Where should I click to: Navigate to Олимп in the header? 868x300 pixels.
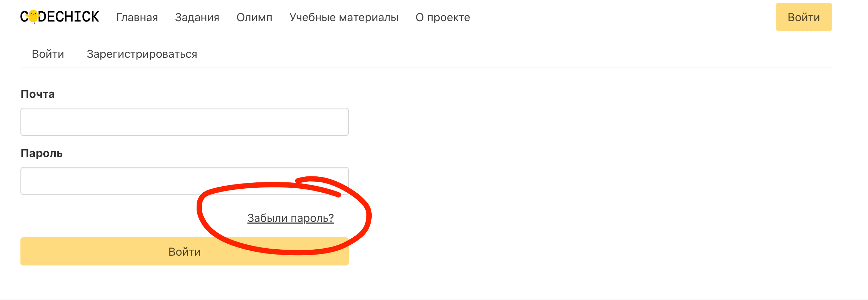pos(254,17)
